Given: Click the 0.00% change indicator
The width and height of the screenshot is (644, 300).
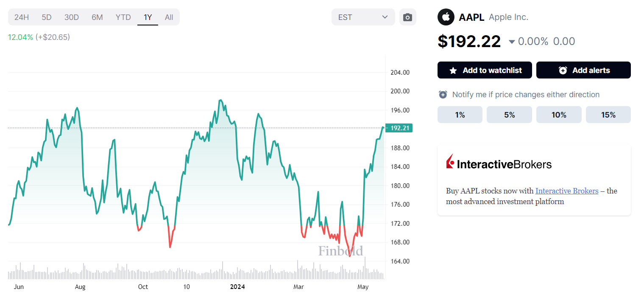Looking at the screenshot, I should pos(533,41).
